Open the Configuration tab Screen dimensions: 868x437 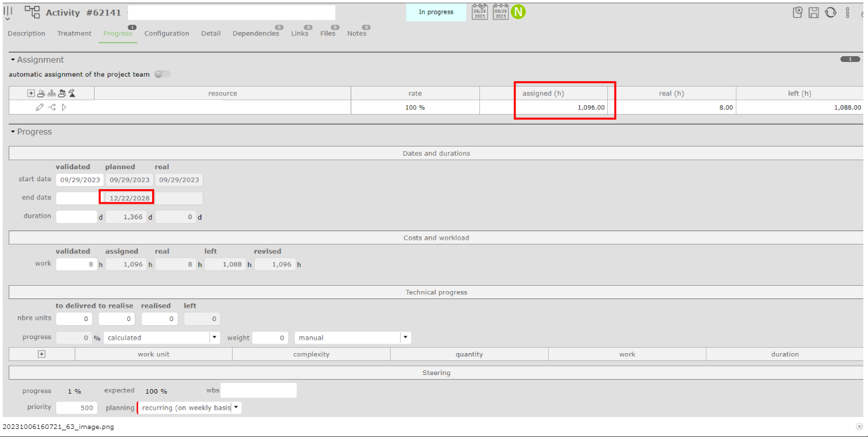click(167, 34)
